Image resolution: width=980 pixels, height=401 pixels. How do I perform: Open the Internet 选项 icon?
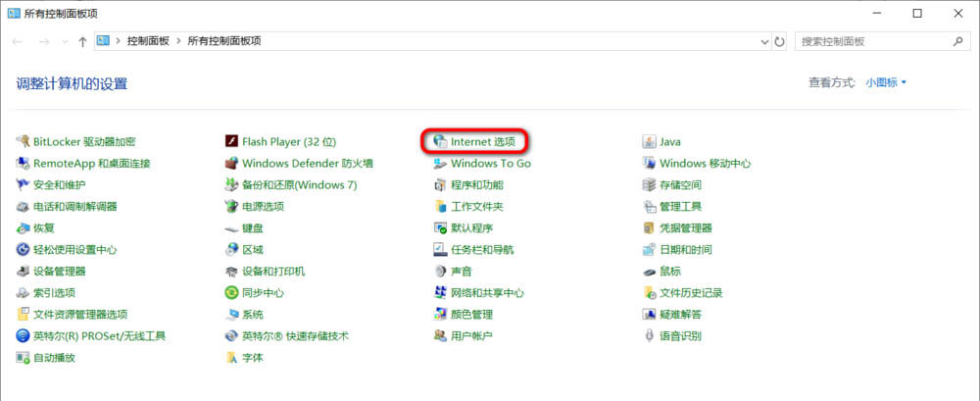(x=441, y=142)
